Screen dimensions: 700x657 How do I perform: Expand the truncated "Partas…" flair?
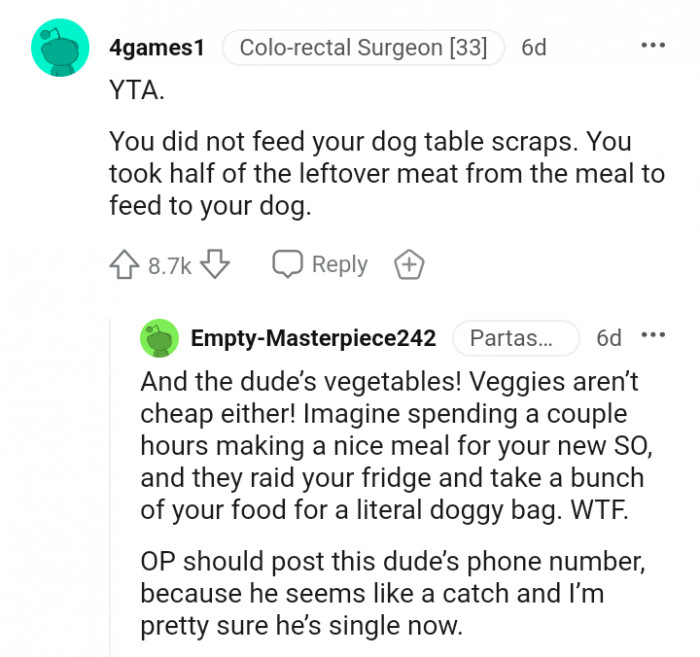pos(515,338)
